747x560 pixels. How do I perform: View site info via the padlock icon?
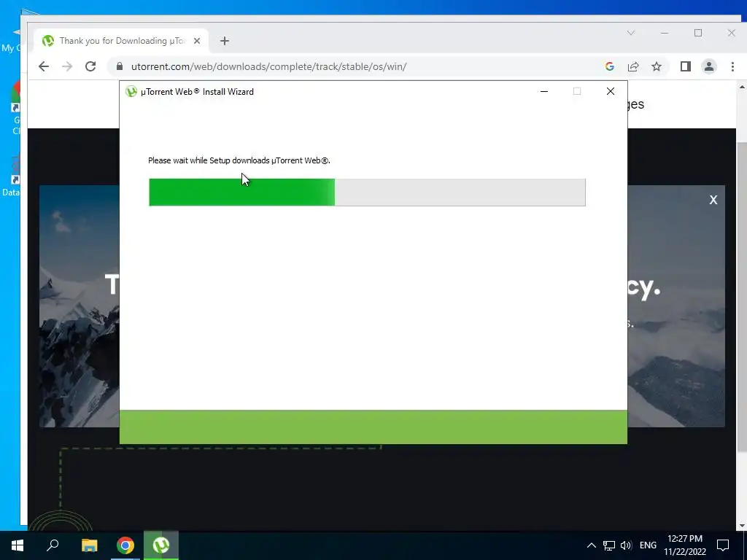point(120,66)
